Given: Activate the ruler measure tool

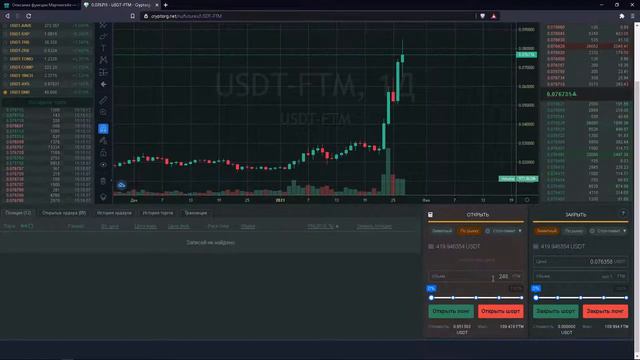Looking at the screenshot, I should [x=103, y=100].
